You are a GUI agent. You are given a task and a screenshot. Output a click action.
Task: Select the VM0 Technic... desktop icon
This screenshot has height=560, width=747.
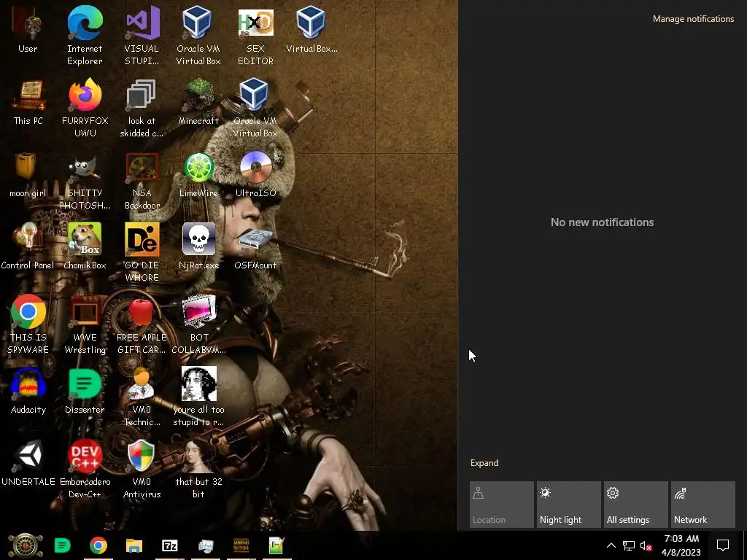pos(142,397)
